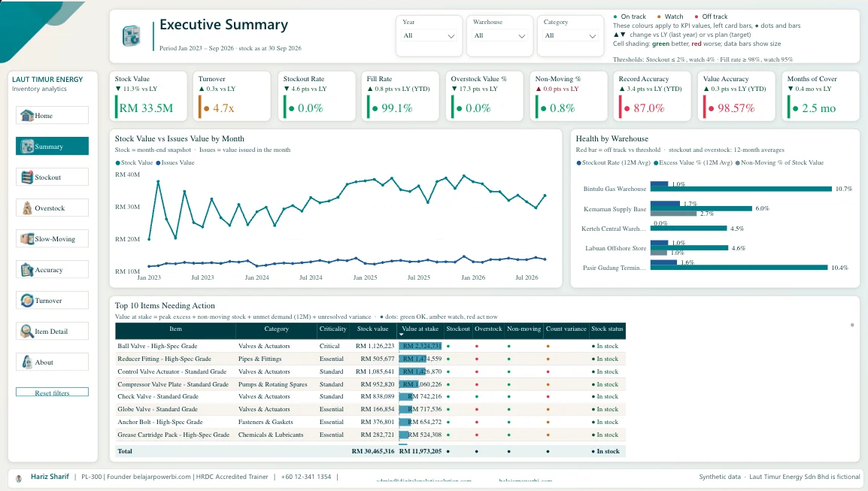The image size is (868, 491).
Task: Open the Item Detail page button
Action: (52, 331)
